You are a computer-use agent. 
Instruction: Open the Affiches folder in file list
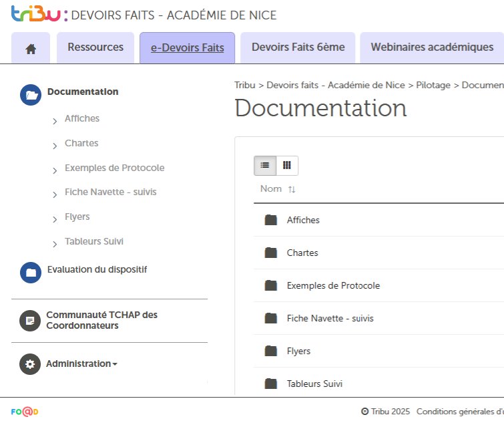coord(303,220)
